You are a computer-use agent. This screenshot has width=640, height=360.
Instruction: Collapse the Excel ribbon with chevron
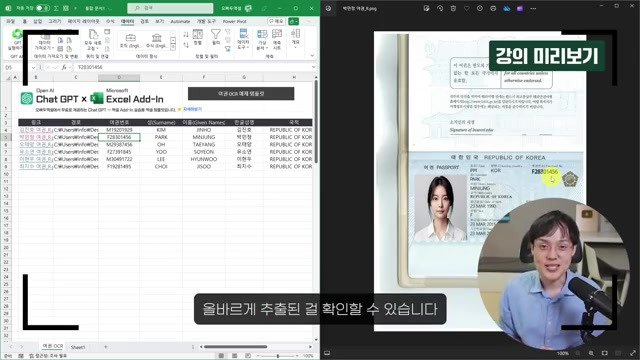click(312, 56)
